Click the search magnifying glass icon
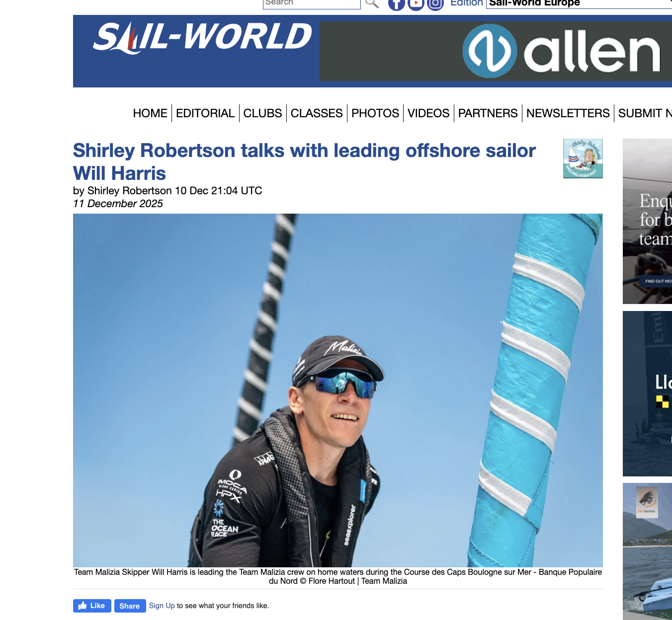672x620 pixels. [x=372, y=3]
